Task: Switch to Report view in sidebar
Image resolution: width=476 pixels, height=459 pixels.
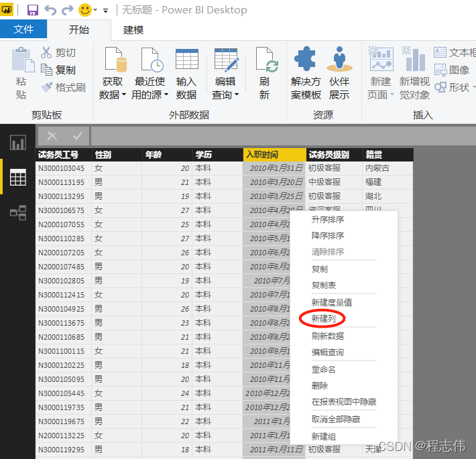Action: point(18,142)
